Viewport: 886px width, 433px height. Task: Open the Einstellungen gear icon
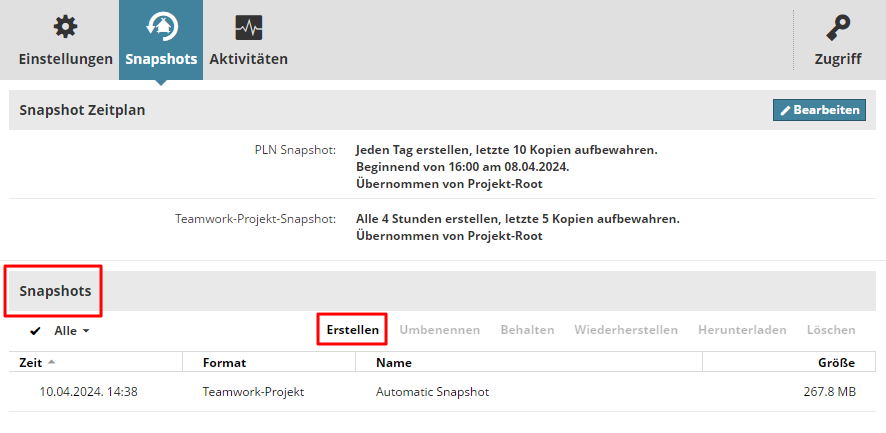[65, 27]
